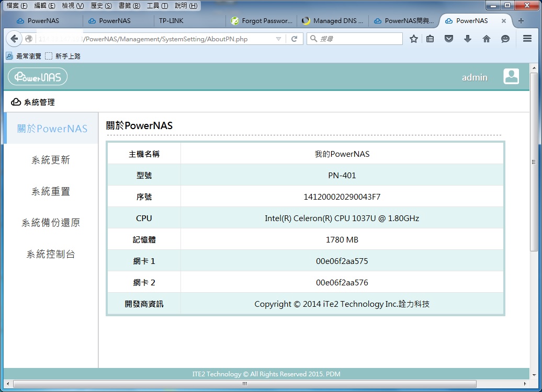Screen dimensions: 542x392
Task: Switch to the Managed DNS tab
Action: click(333, 21)
